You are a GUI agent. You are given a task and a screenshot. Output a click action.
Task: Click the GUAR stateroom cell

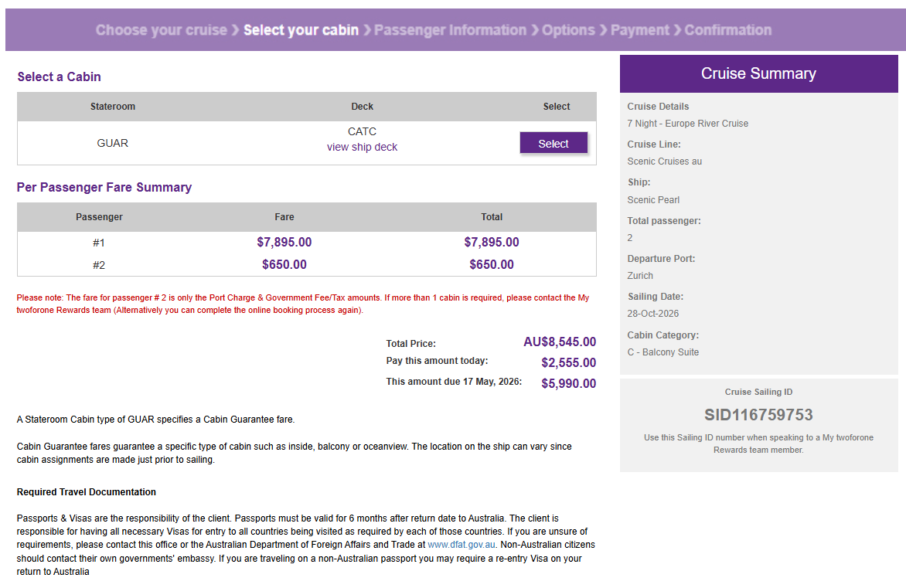point(113,143)
